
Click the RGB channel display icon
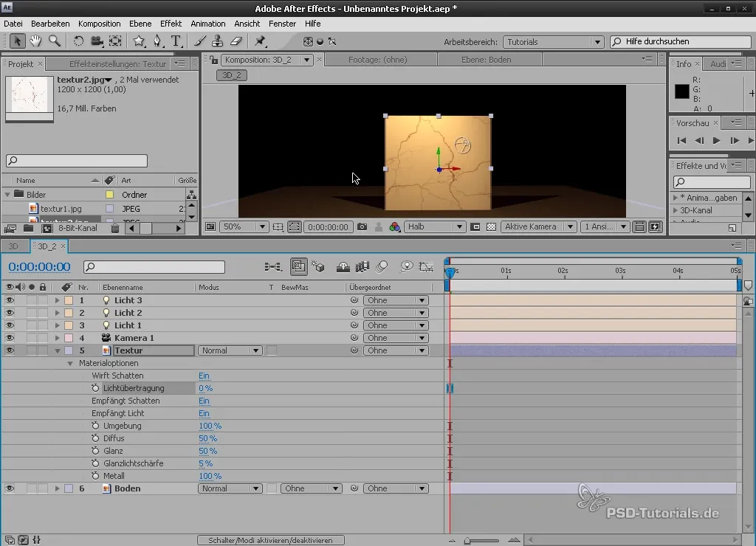point(394,227)
